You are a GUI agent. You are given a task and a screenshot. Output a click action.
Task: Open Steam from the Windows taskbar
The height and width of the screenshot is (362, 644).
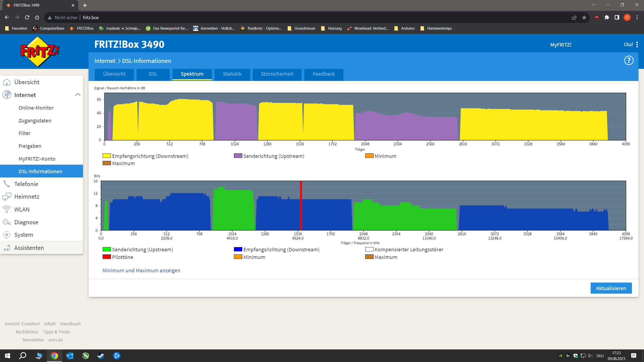click(101, 356)
